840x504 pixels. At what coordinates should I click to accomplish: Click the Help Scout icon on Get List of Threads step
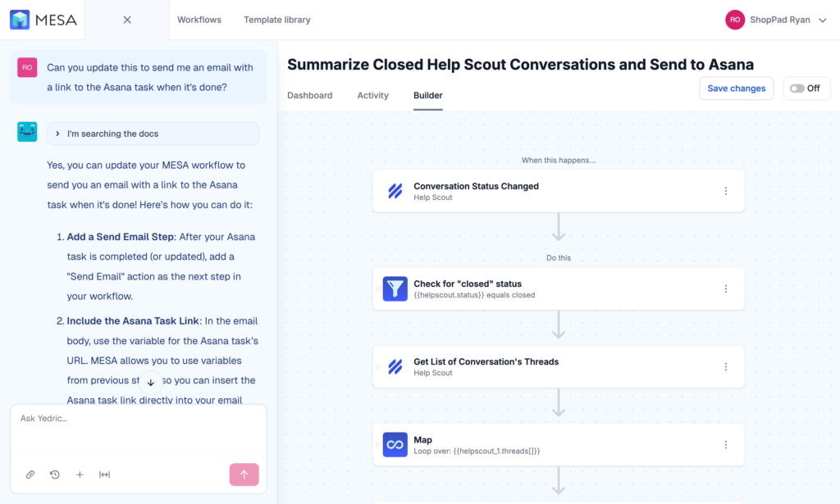pos(395,366)
